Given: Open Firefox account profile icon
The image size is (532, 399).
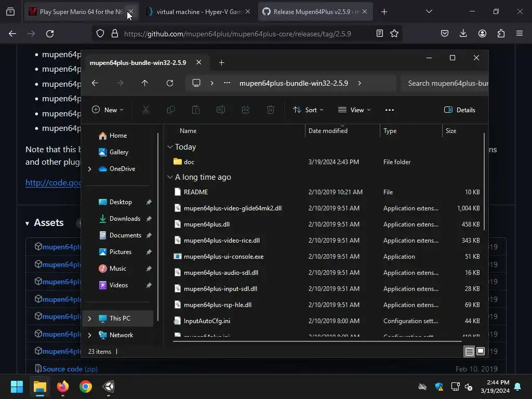Looking at the screenshot, I should [x=482, y=33].
